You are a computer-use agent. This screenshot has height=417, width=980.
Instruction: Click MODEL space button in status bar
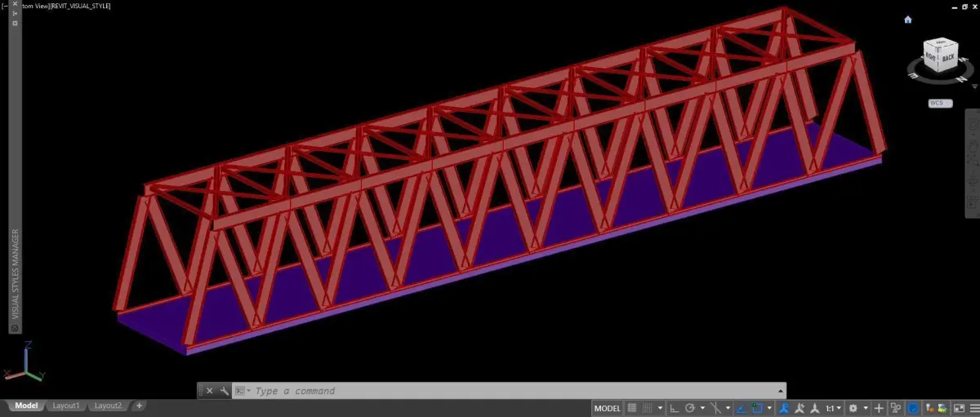pos(607,408)
